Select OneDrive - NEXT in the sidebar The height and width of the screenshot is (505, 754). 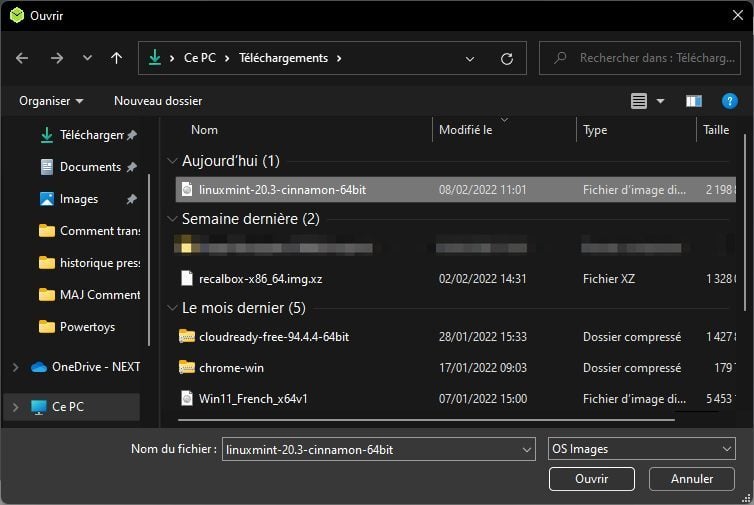tap(86, 367)
